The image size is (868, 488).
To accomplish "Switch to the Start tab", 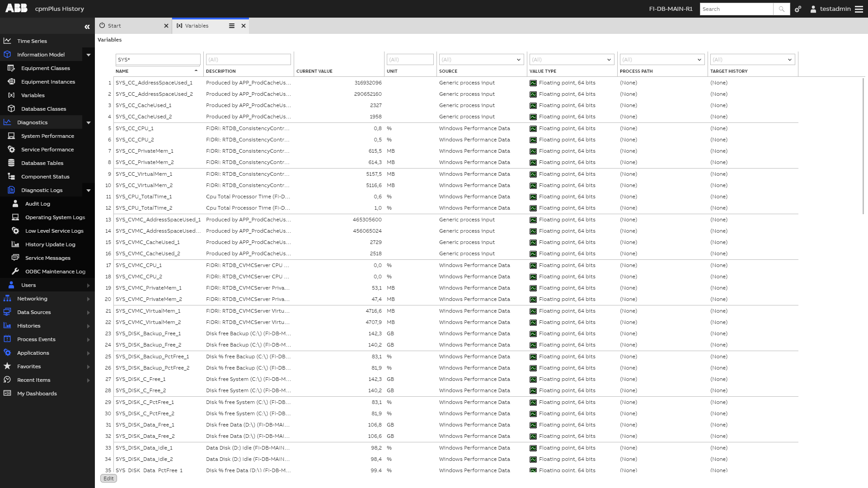I will [115, 26].
